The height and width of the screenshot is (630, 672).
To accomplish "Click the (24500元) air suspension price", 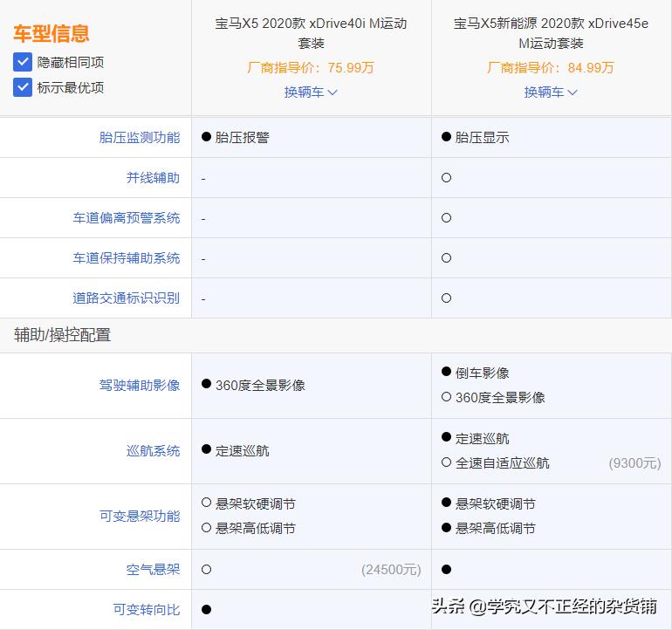I will click(x=391, y=570).
